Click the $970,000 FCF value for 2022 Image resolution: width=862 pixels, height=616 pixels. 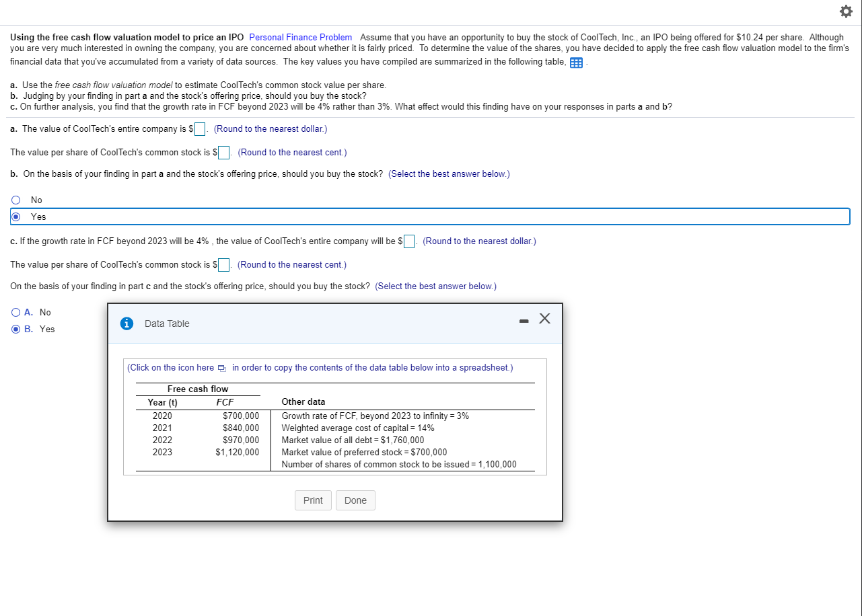241,440
